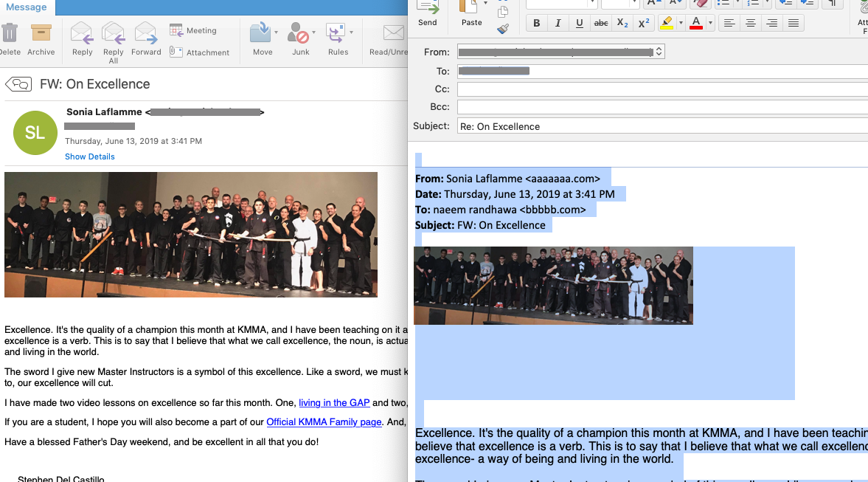Viewport: 868px width, 482px height.
Task: Toggle Strikethrough formatting
Action: coord(600,24)
